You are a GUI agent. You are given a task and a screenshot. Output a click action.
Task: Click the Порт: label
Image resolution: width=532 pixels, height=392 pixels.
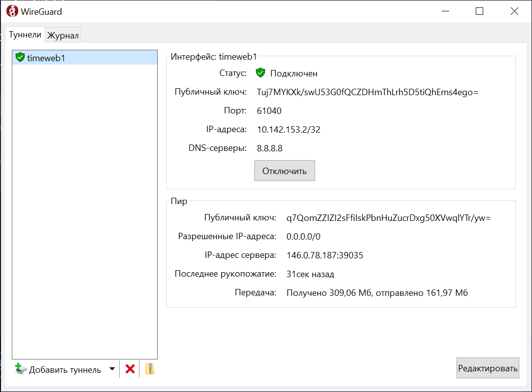pos(235,110)
